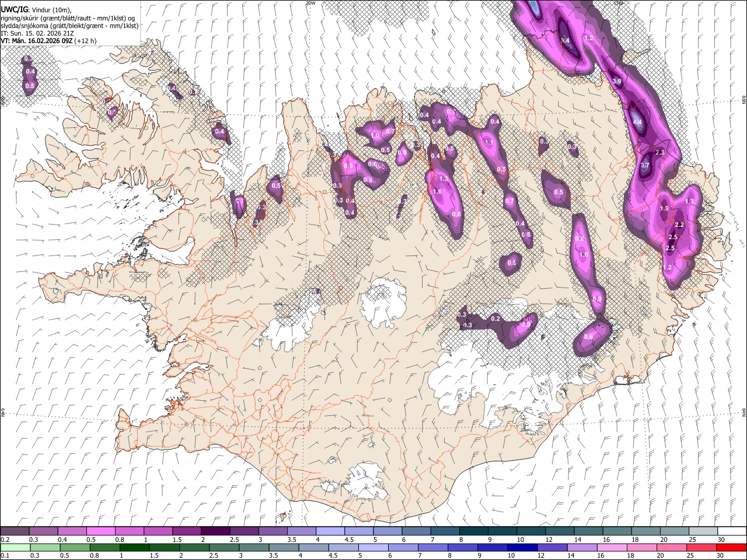Select the light lavender snow swatch at 4
This screenshot has width=747, height=560.
330,531
